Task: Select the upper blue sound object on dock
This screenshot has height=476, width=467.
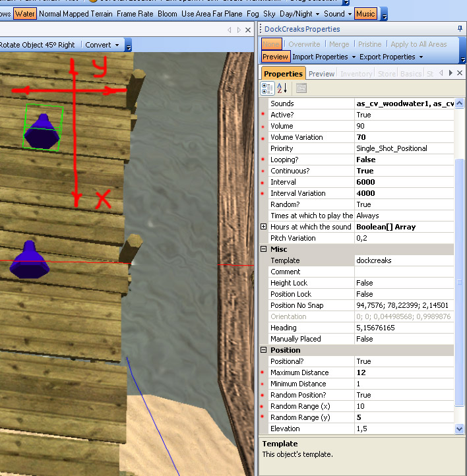Action: pos(42,130)
